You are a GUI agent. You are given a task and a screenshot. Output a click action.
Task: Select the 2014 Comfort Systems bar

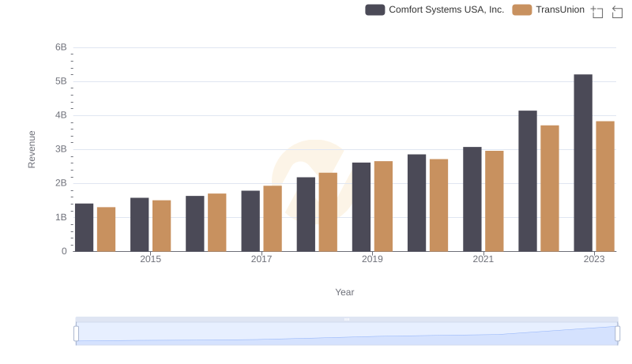click(x=85, y=227)
